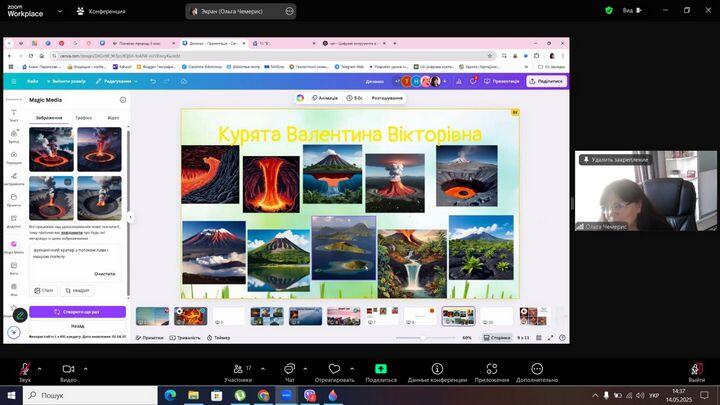Click the cloud save status icon

tap(183, 81)
